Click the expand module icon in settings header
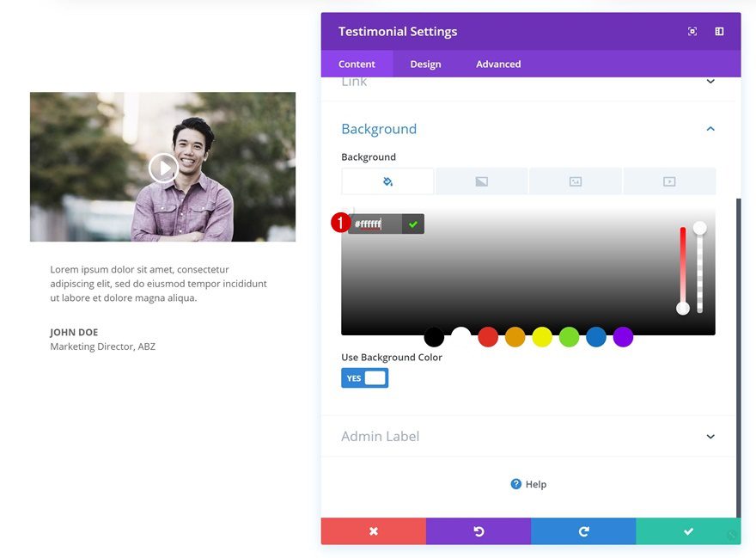Viewport: 756px width, 558px height. (x=692, y=31)
